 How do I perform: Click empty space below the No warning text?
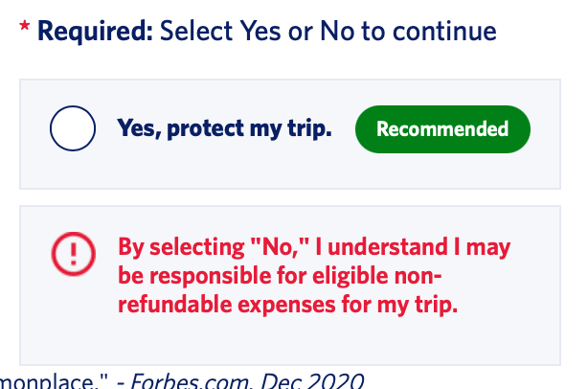coord(289,339)
